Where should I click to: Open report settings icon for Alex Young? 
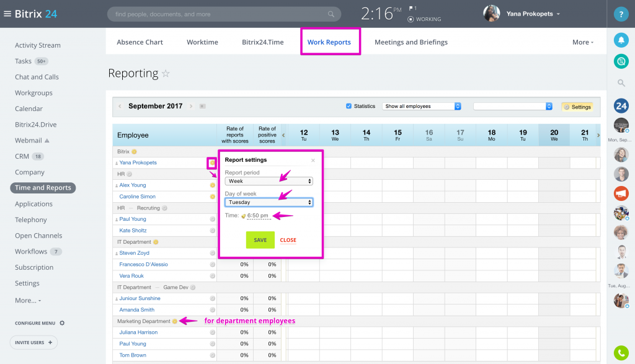pyautogui.click(x=212, y=185)
